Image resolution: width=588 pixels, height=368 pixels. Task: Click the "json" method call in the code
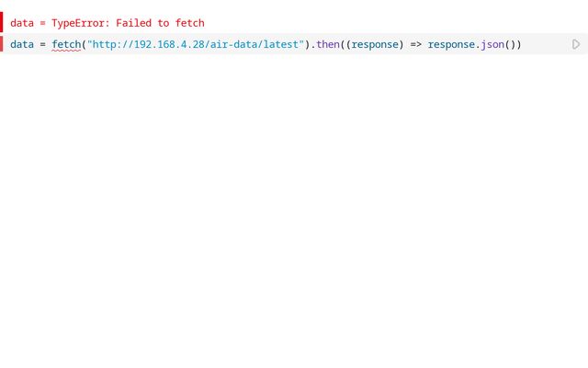tap(492, 45)
